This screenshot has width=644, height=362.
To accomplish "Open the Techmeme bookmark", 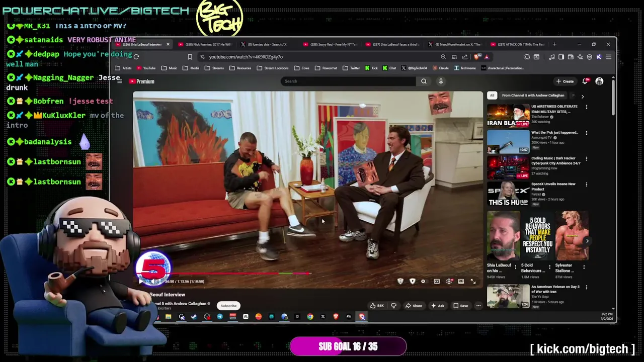I will click(x=465, y=68).
